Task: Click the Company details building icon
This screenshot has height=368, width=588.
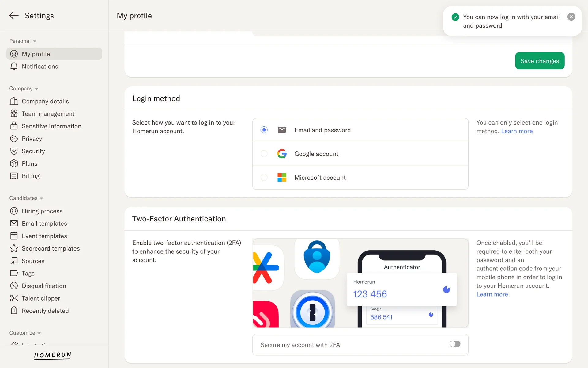Action: pyautogui.click(x=14, y=101)
